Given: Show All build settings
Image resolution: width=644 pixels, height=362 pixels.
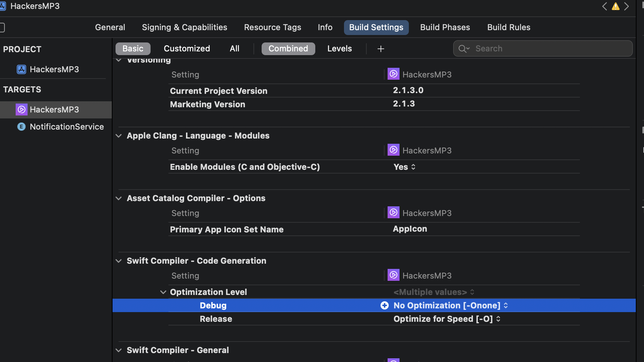Looking at the screenshot, I should (234, 49).
